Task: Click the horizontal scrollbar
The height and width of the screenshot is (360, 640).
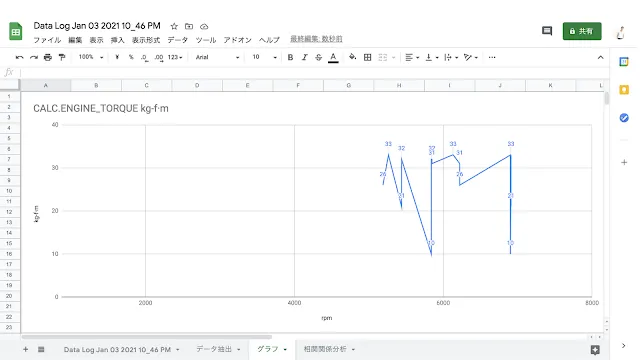Action: click(x=146, y=337)
